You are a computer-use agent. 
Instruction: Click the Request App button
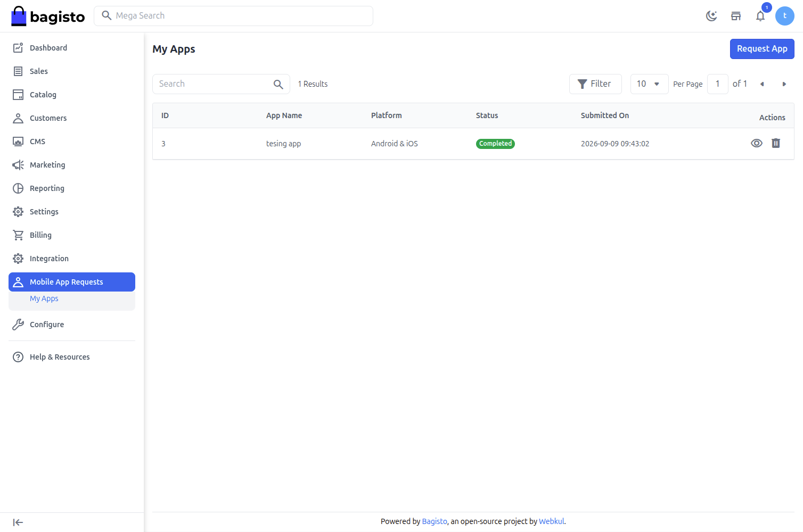point(762,49)
